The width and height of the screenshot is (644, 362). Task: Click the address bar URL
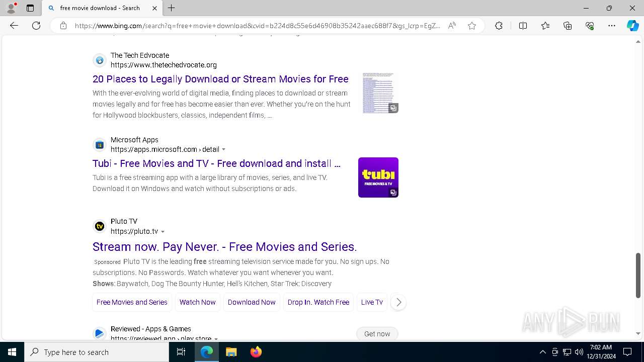257,26
